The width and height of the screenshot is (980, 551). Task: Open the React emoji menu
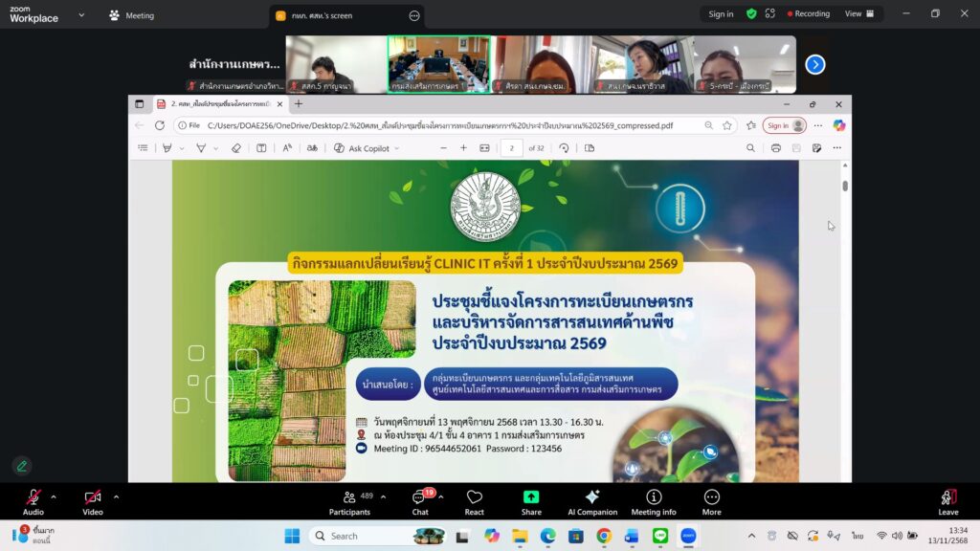coord(474,501)
